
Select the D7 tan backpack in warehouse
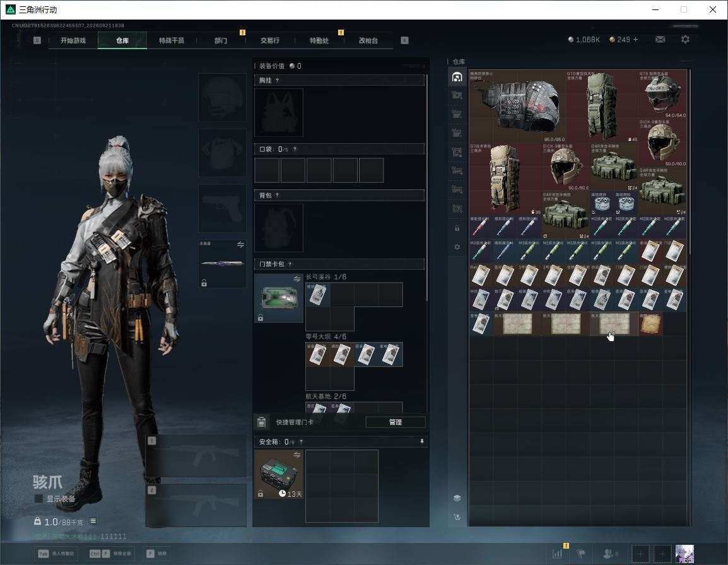point(505,178)
